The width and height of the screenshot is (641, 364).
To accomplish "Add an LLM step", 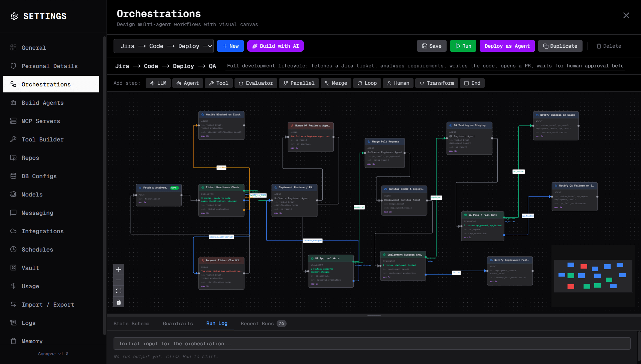I will (158, 83).
